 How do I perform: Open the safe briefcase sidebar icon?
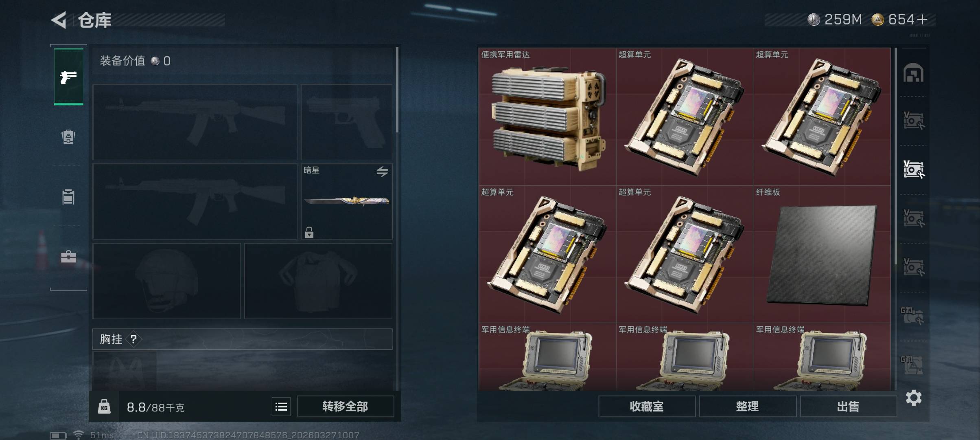pos(68,257)
